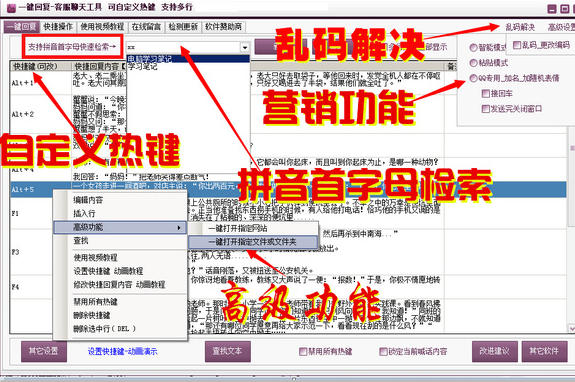
Task: Click the app icon in title bar
Action: [x=11, y=7]
